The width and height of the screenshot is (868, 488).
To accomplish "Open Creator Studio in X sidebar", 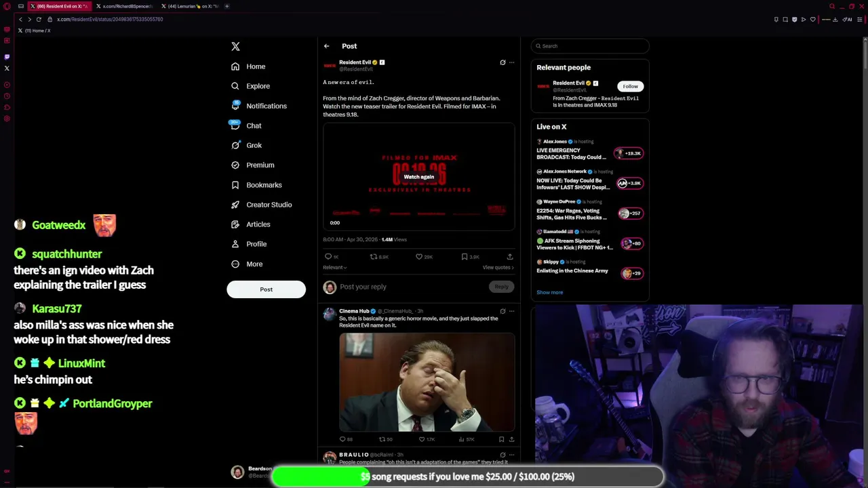I will [261, 204].
